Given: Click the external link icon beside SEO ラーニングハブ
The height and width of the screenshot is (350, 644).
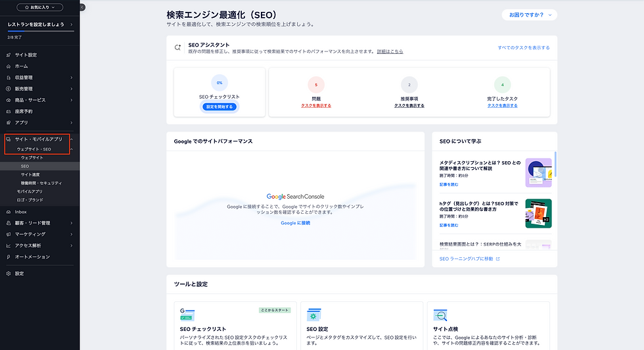Looking at the screenshot, I should pos(498,259).
